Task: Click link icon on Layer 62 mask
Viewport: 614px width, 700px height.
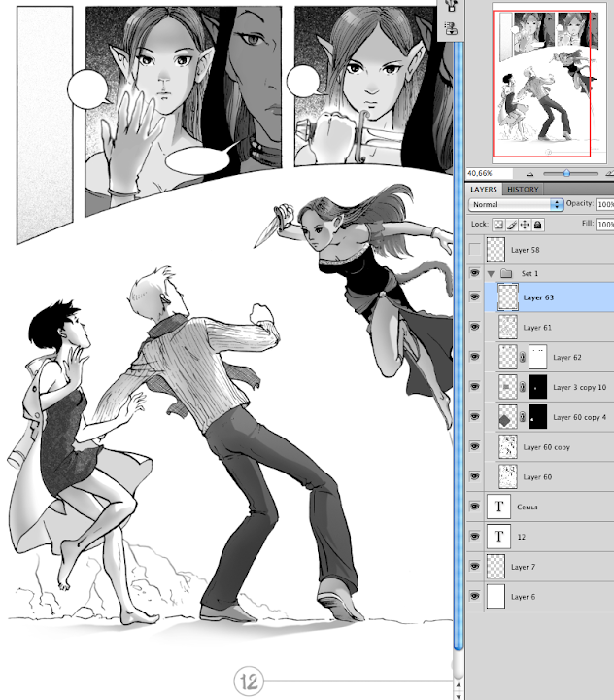Action: [523, 357]
